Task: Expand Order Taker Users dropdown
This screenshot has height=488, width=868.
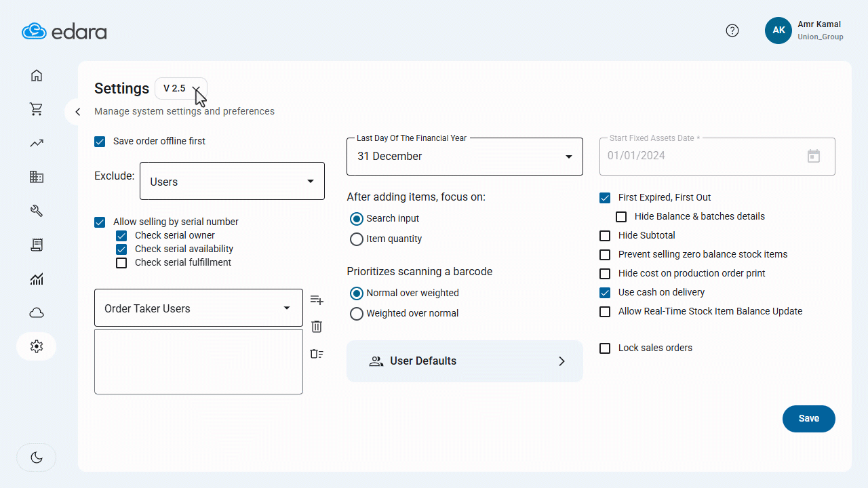Action: coord(199,308)
